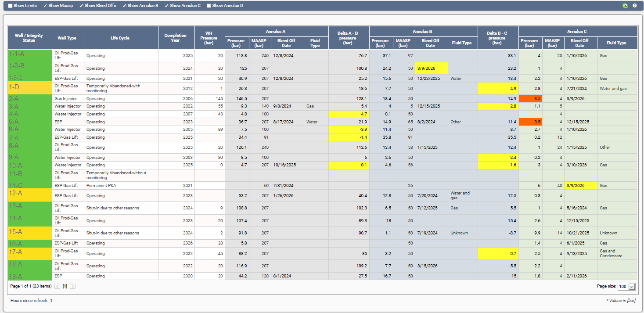Go to previous page arrow

coord(57,286)
